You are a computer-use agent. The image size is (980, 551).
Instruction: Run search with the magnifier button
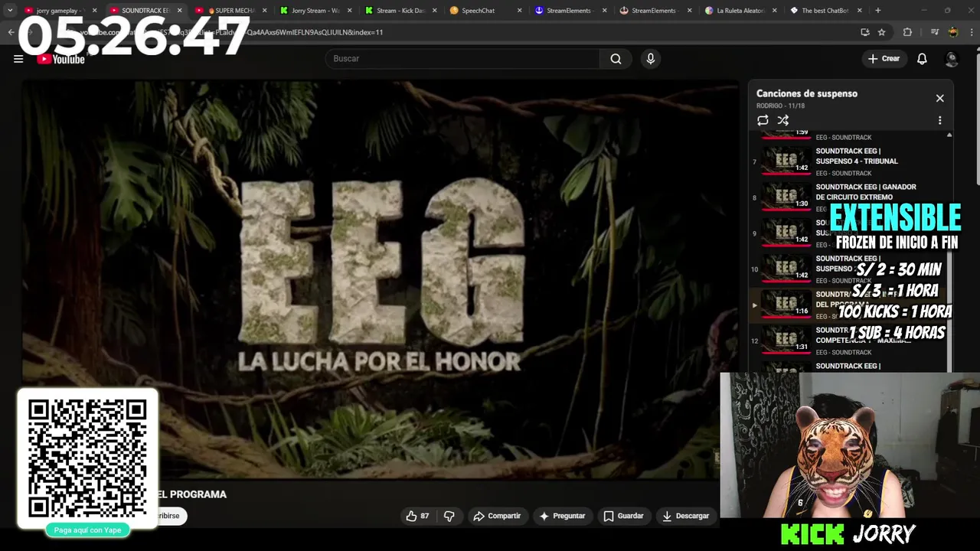click(616, 59)
